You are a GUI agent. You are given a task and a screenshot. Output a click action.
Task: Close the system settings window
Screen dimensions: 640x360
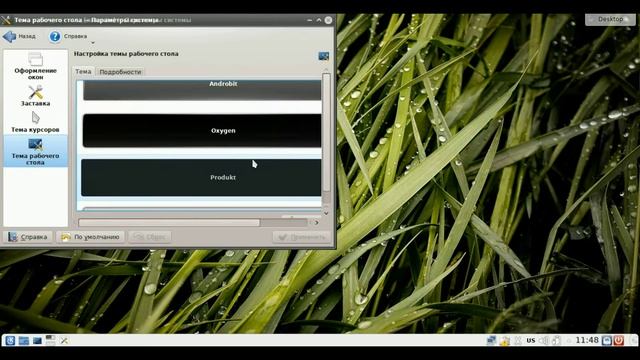tap(328, 20)
